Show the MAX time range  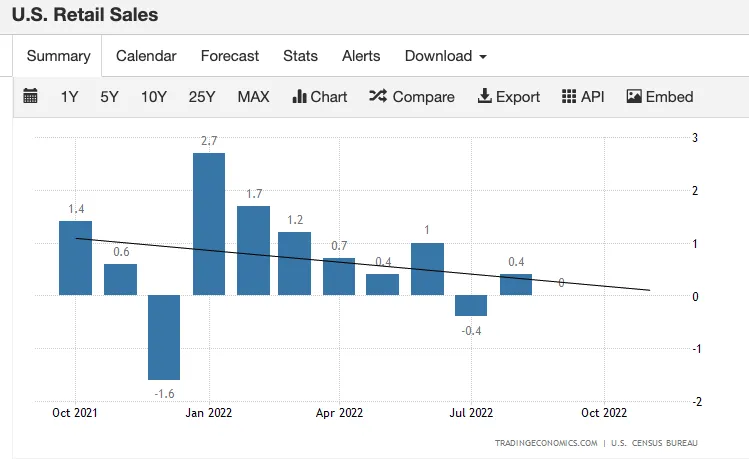(254, 97)
